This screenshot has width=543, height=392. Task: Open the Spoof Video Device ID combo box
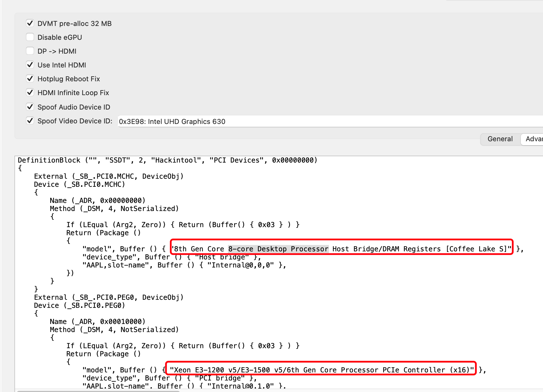[330, 121]
